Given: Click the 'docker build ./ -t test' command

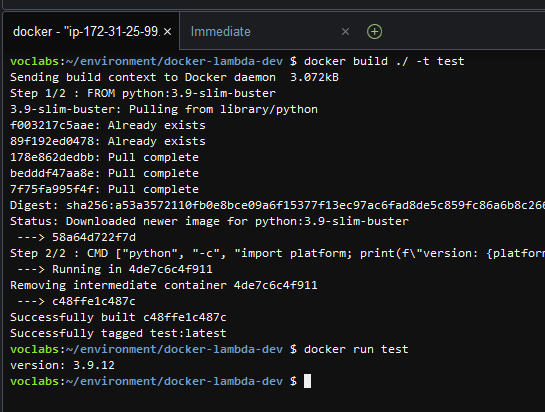Looking at the screenshot, I should pos(384,61).
